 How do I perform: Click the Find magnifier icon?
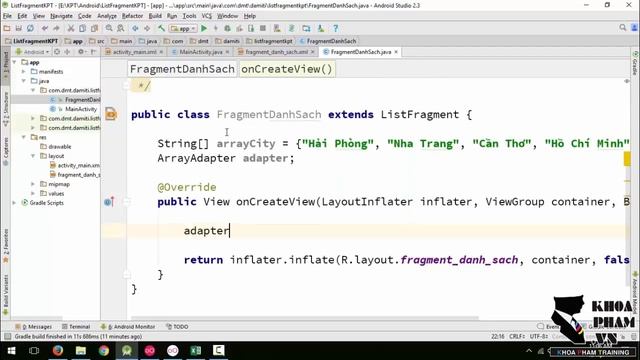point(109,28)
